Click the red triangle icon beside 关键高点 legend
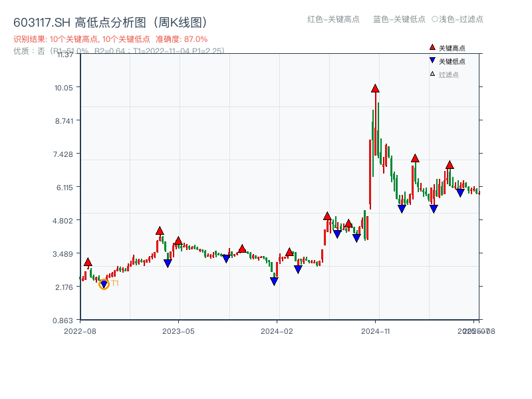 coord(432,47)
